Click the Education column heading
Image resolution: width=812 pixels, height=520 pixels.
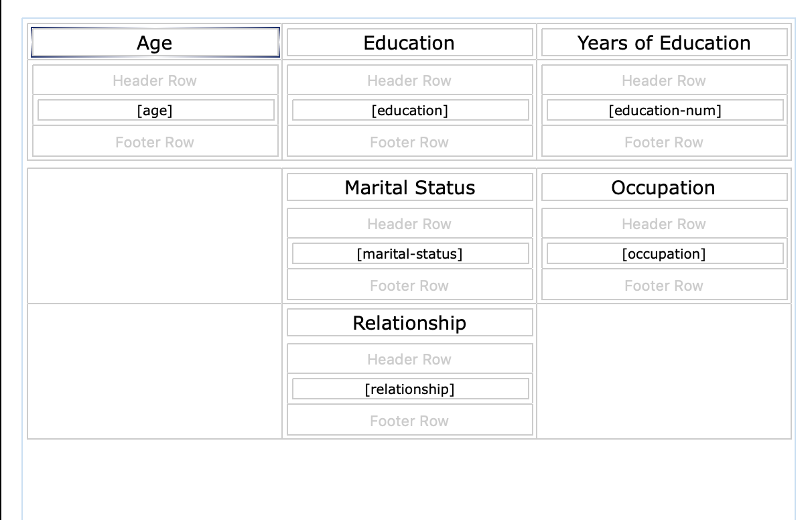pyautogui.click(x=409, y=43)
